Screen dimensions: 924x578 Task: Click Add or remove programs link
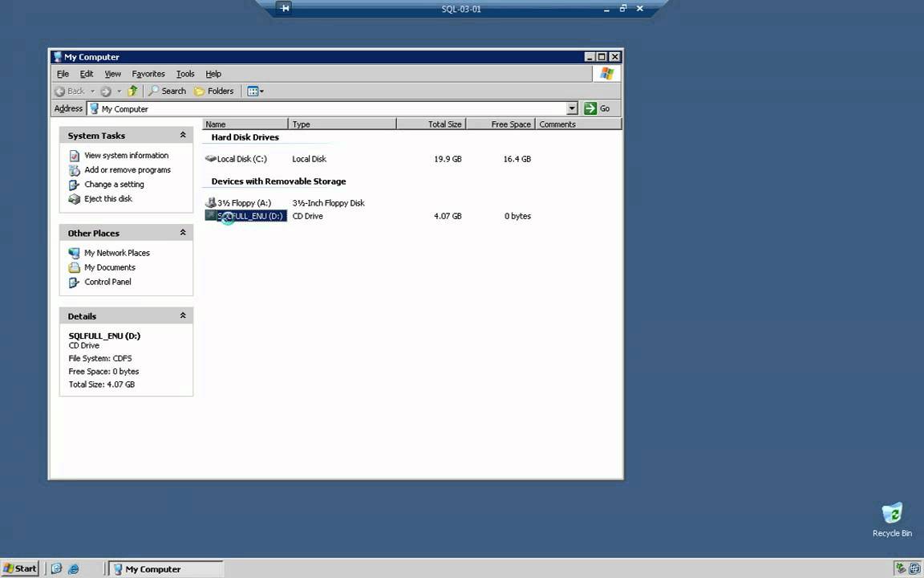(128, 170)
